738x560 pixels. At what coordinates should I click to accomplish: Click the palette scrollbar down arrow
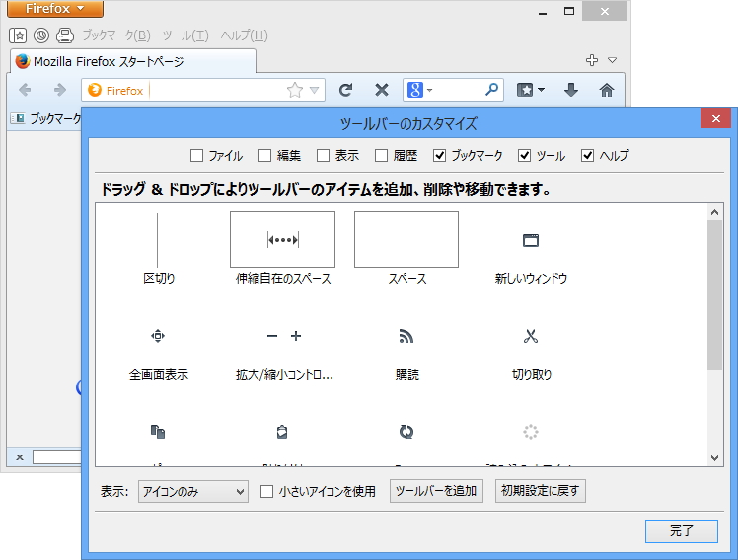point(714,458)
